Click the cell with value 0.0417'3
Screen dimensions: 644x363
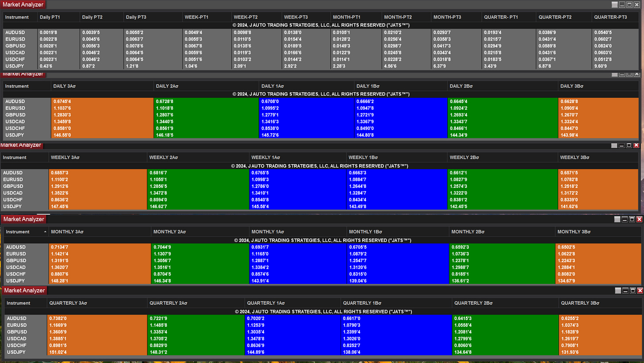456,46
